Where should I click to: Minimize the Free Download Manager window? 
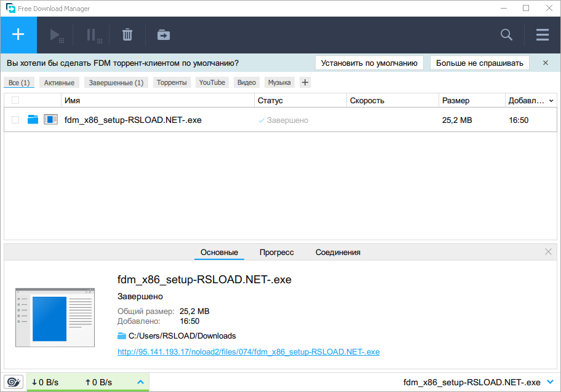504,8
